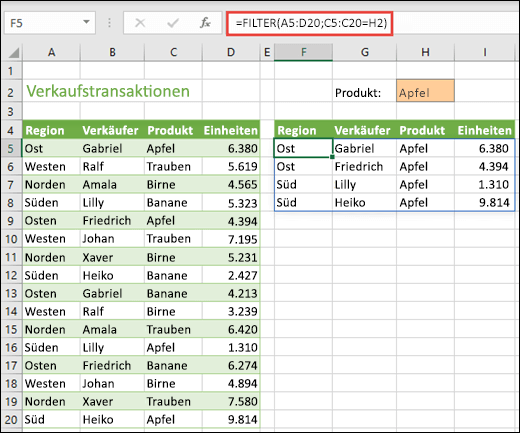Image resolution: width=520 pixels, height=433 pixels.
Task: Click the orange Apfel criteria cell H2
Action: (425, 91)
